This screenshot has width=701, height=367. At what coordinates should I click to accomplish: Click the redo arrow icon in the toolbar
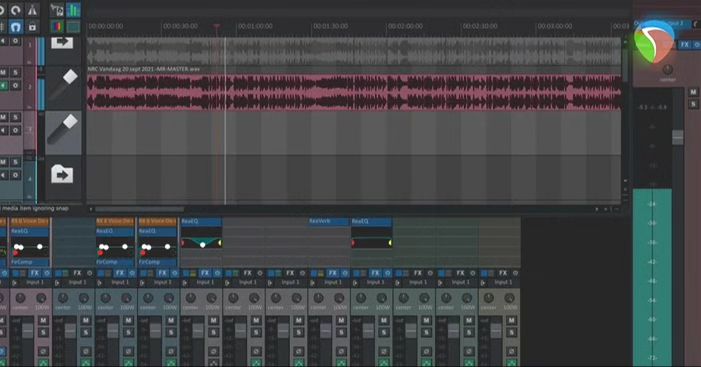click(x=16, y=10)
